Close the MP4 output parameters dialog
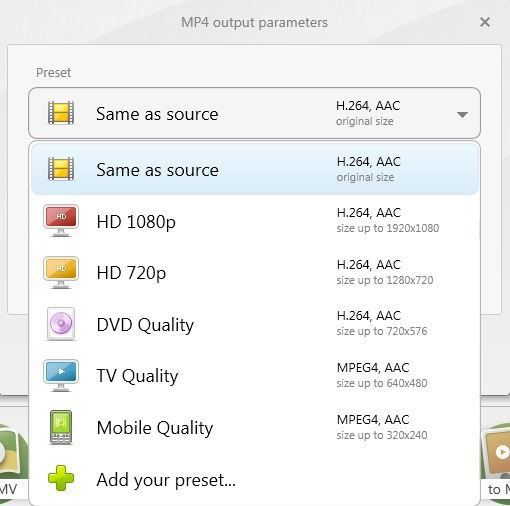The image size is (510, 506). click(485, 22)
